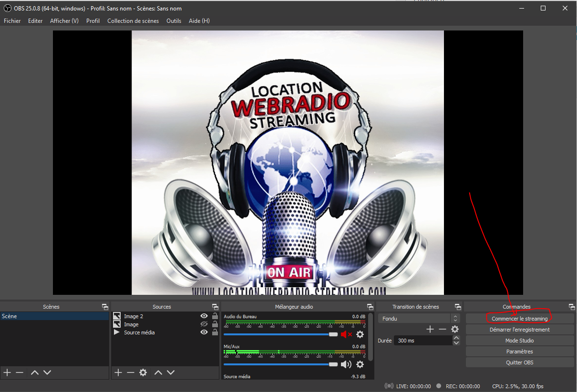This screenshot has height=392, width=577.
Task: Adjust the Audio du Bureau volume slider
Action: click(281, 334)
